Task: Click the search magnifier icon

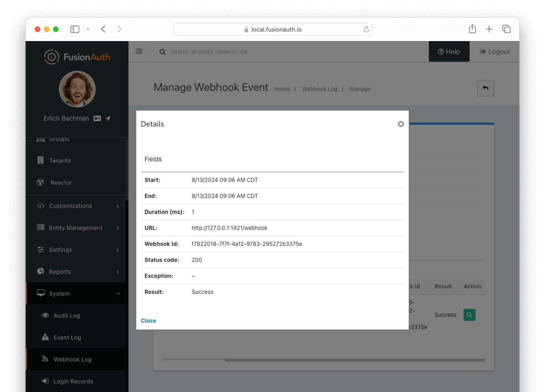Action: (x=162, y=52)
